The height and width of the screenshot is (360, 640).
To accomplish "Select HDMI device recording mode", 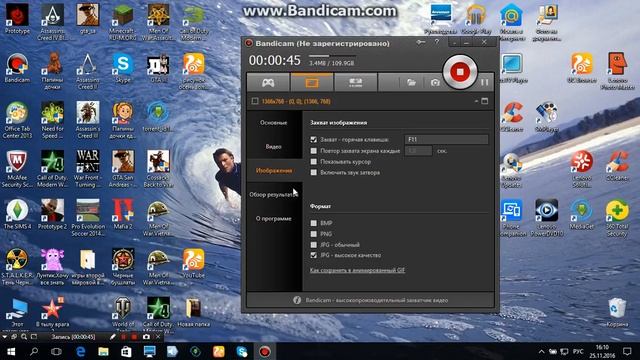I will (356, 82).
